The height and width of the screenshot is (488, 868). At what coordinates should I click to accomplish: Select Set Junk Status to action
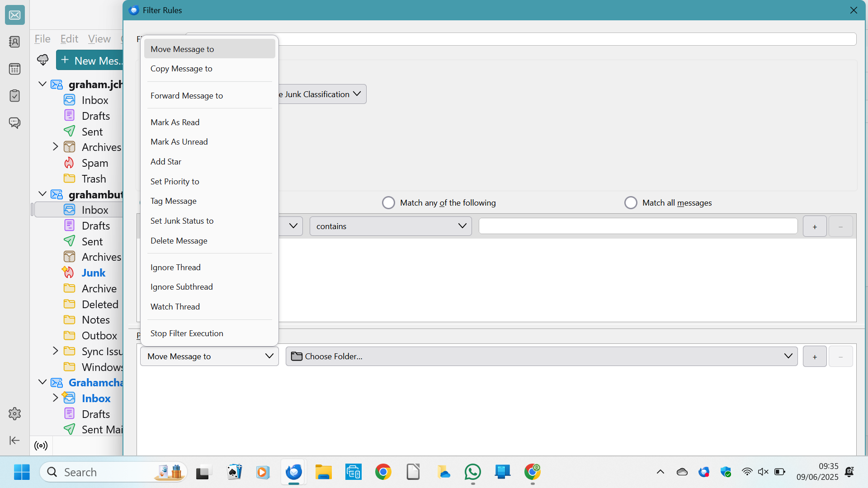(x=182, y=221)
